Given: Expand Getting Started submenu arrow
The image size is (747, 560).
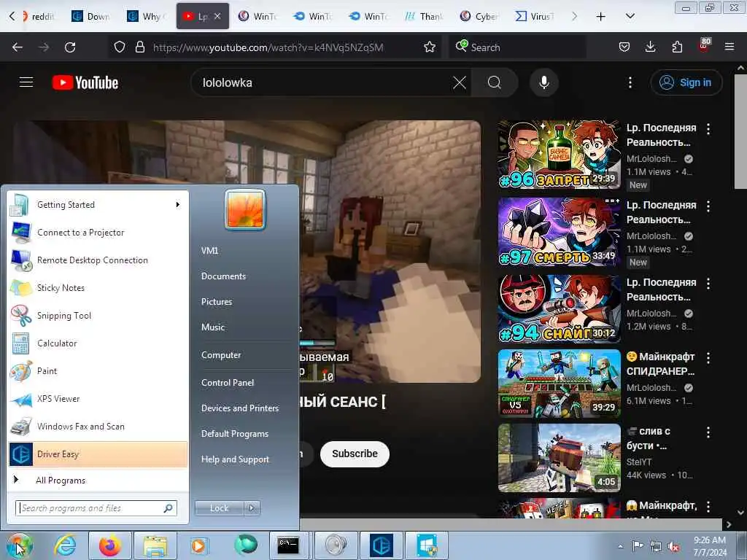Looking at the screenshot, I should tap(178, 205).
